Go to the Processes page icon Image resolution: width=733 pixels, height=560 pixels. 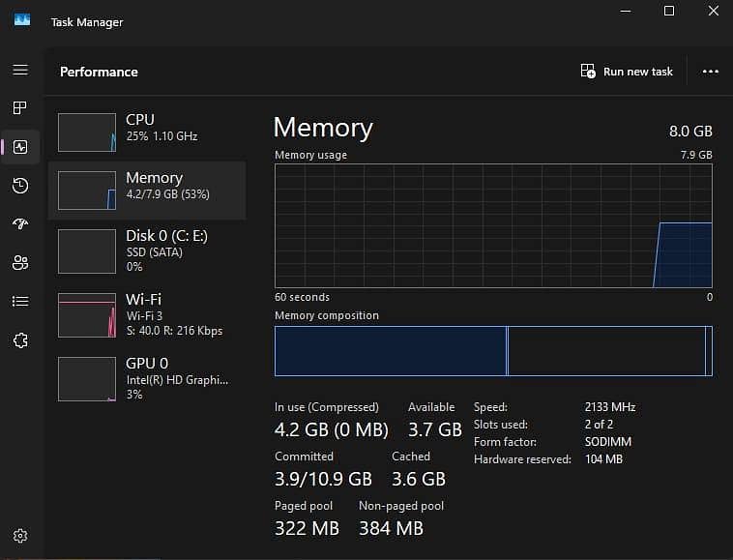click(20, 108)
